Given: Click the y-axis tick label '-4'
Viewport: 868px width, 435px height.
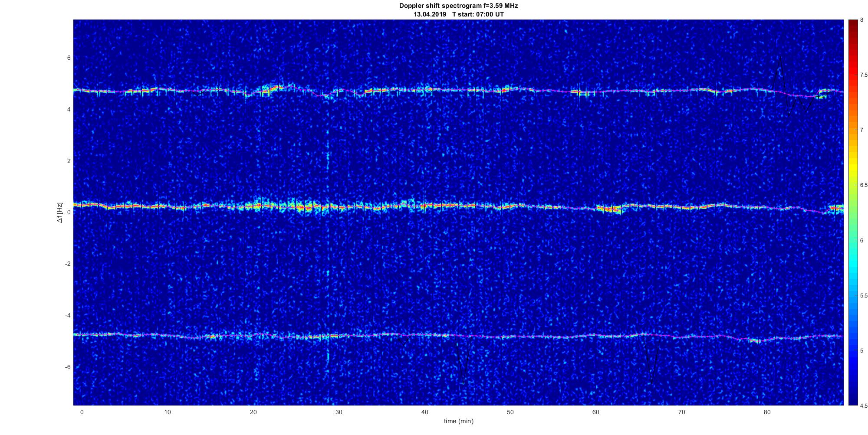Looking at the screenshot, I should pos(68,315).
